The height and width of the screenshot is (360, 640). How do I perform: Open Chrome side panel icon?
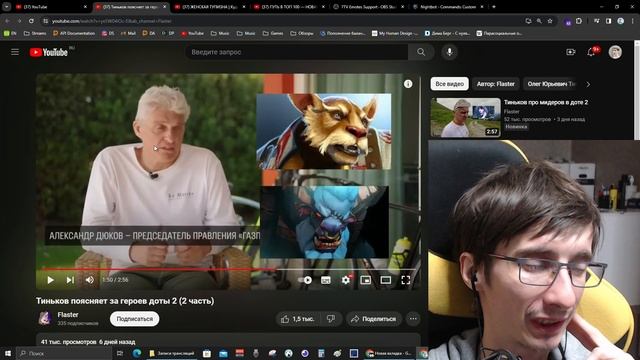609,21
